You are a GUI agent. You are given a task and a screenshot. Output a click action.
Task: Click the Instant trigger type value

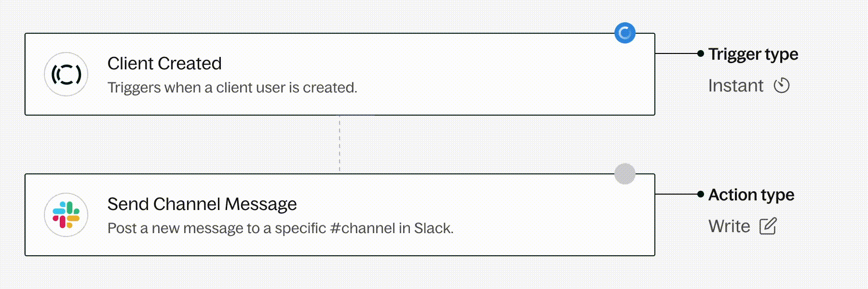coord(736,86)
